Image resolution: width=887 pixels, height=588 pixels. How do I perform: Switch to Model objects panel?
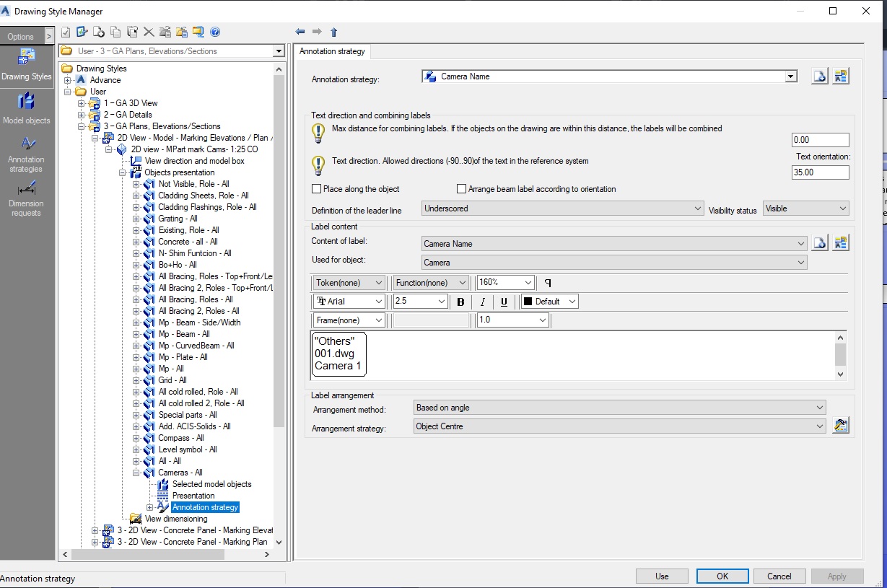click(26, 106)
